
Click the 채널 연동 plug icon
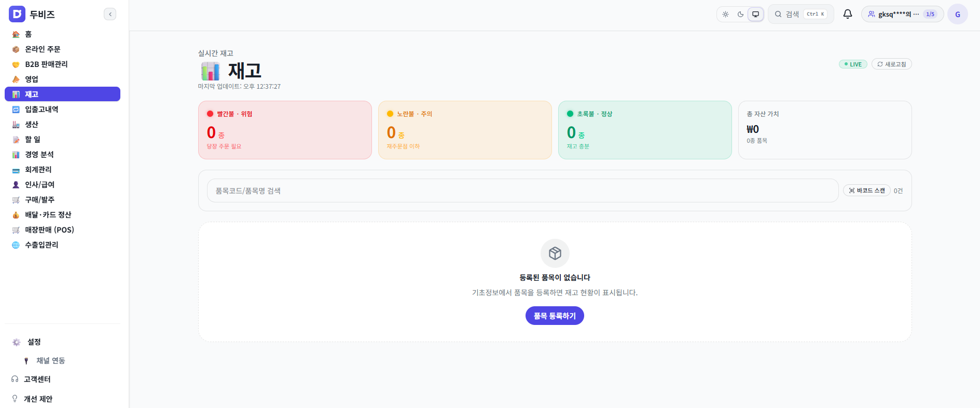26,361
